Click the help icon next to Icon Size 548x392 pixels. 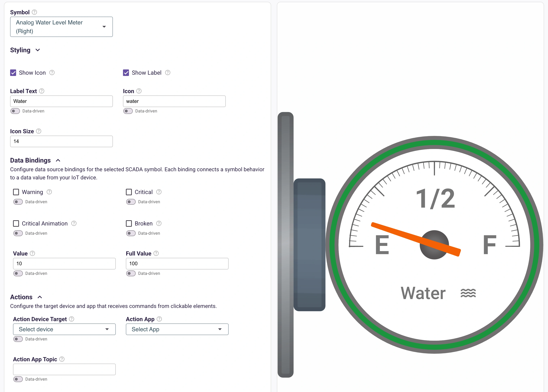pyautogui.click(x=39, y=131)
